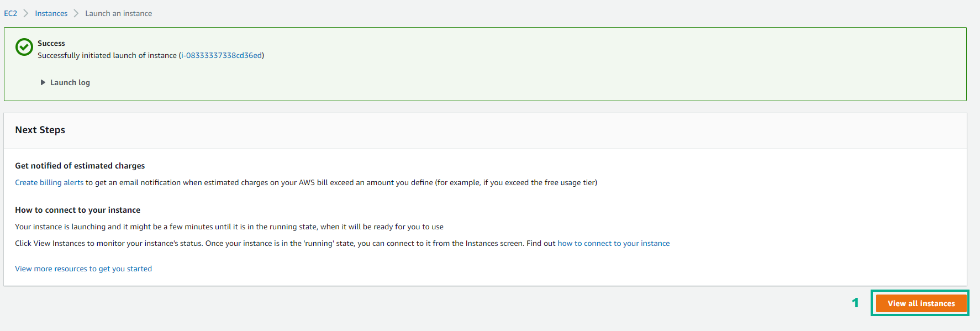
Task: Click the View all instances button
Action: (921, 303)
